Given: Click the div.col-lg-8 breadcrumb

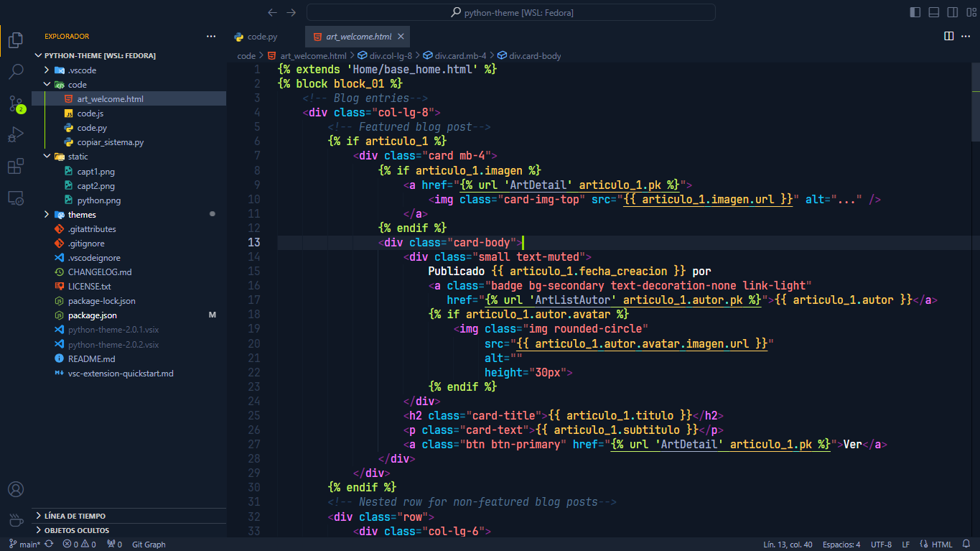Looking at the screenshot, I should point(384,55).
